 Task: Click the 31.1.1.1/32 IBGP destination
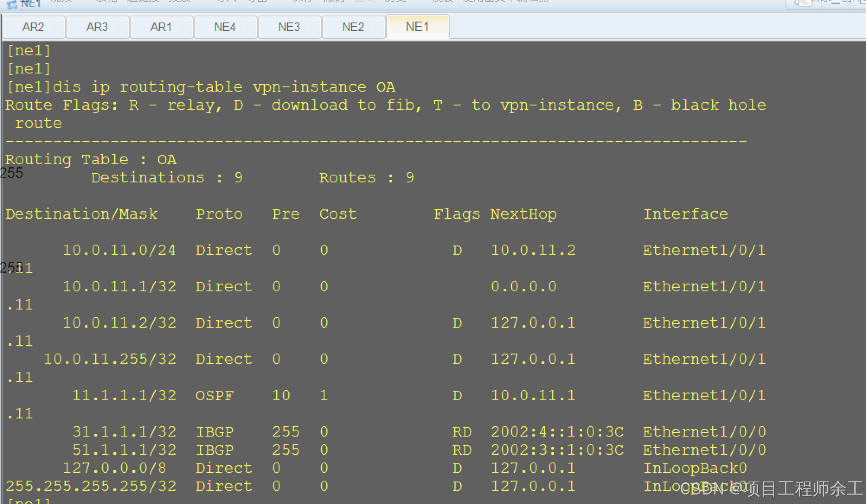point(124,432)
